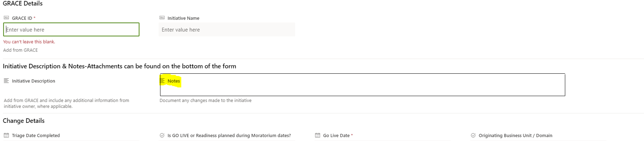The image size is (644, 146).
Task: Click the Go Live Date calendar icon
Action: (318, 135)
